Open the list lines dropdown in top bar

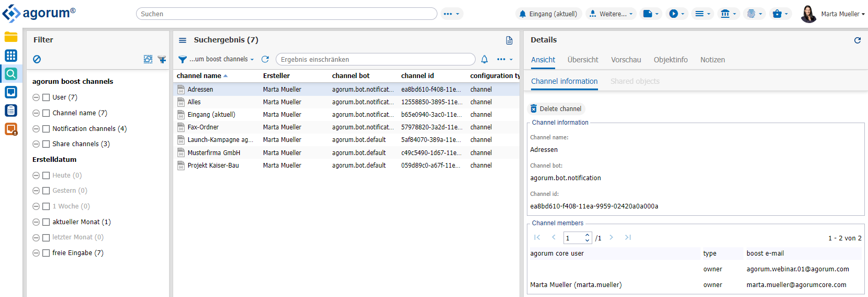pos(703,14)
